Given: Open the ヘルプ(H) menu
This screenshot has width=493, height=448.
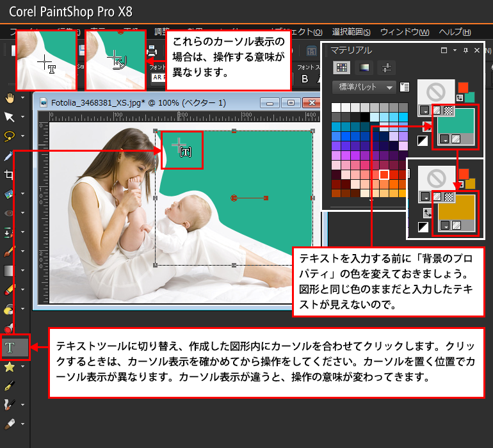Looking at the screenshot, I should [455, 32].
